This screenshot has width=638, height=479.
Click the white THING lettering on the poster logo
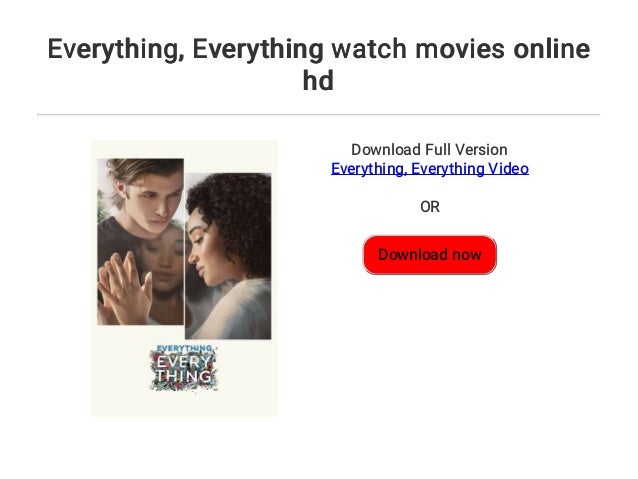(184, 376)
